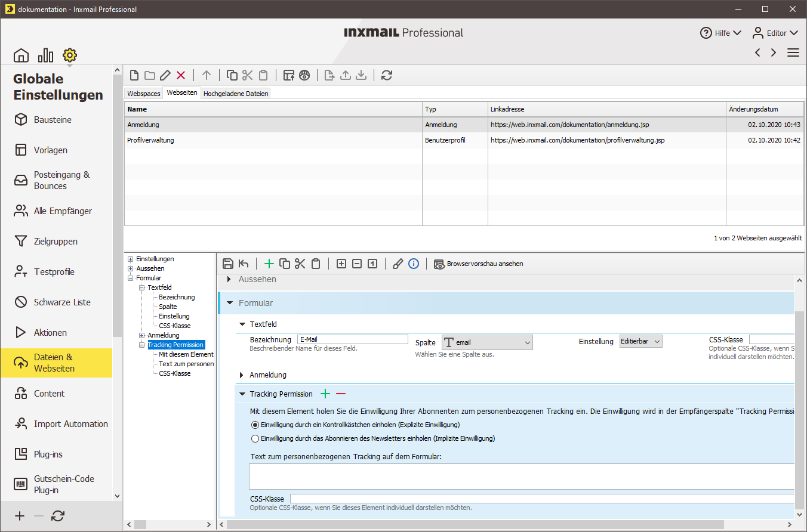Go forward with the right chevron icon

pyautogui.click(x=774, y=52)
